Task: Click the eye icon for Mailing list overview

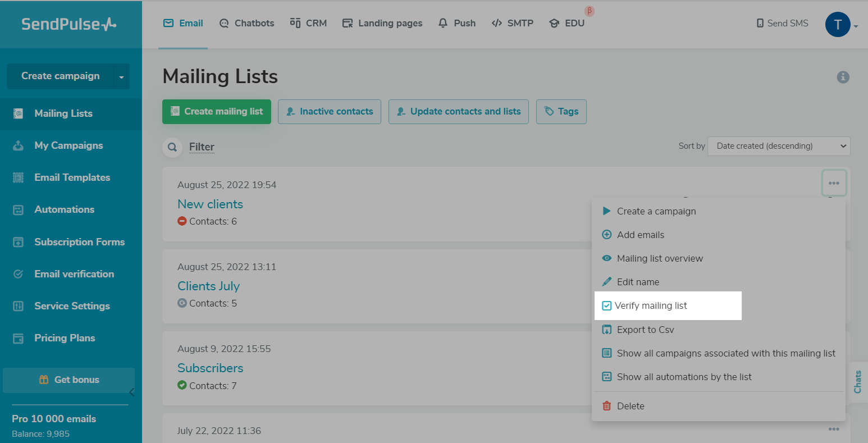Action: (606, 258)
